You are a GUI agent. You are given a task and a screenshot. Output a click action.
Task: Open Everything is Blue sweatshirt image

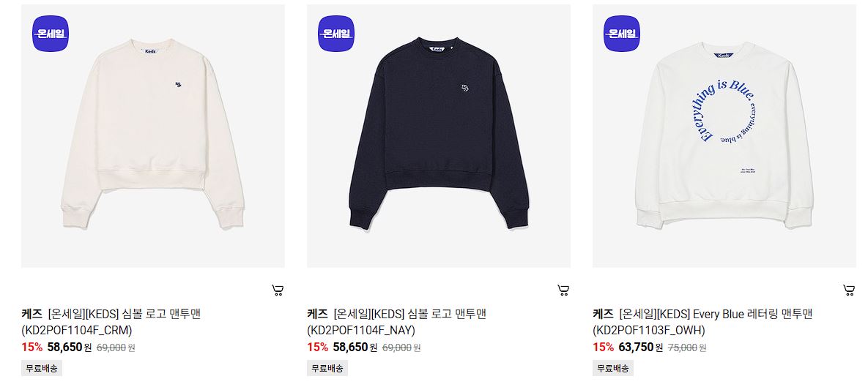point(724,136)
